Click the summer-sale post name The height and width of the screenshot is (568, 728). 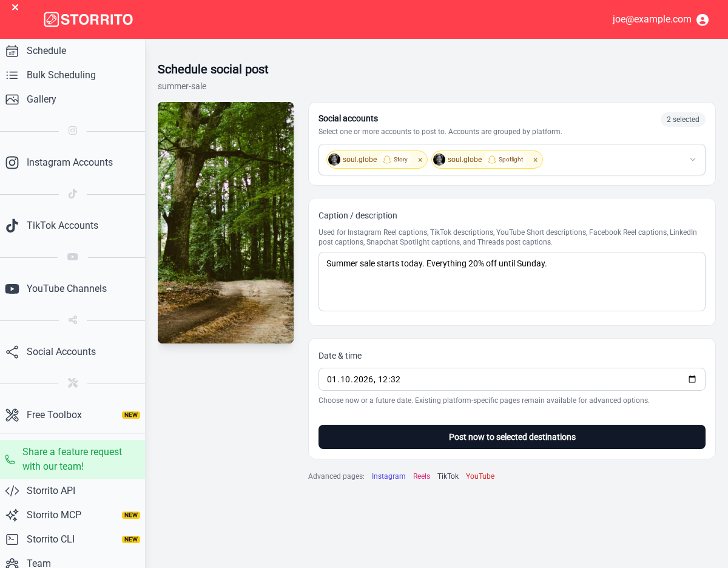[182, 86]
